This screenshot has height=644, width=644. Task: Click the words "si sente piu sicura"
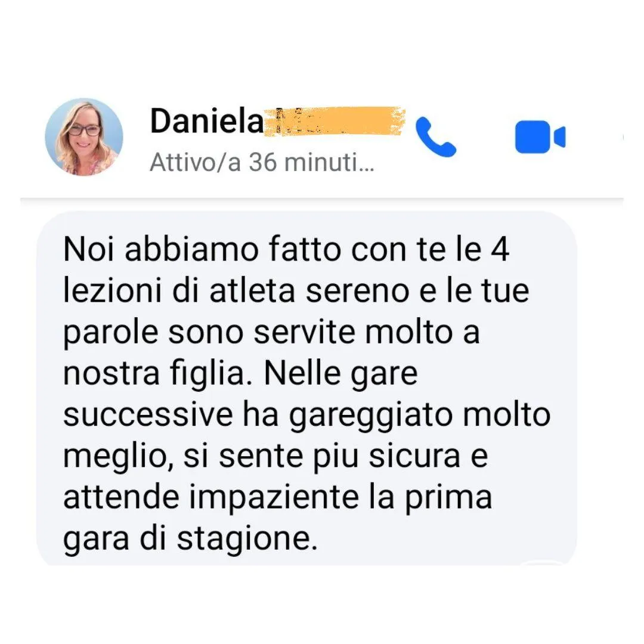[x=321, y=457]
